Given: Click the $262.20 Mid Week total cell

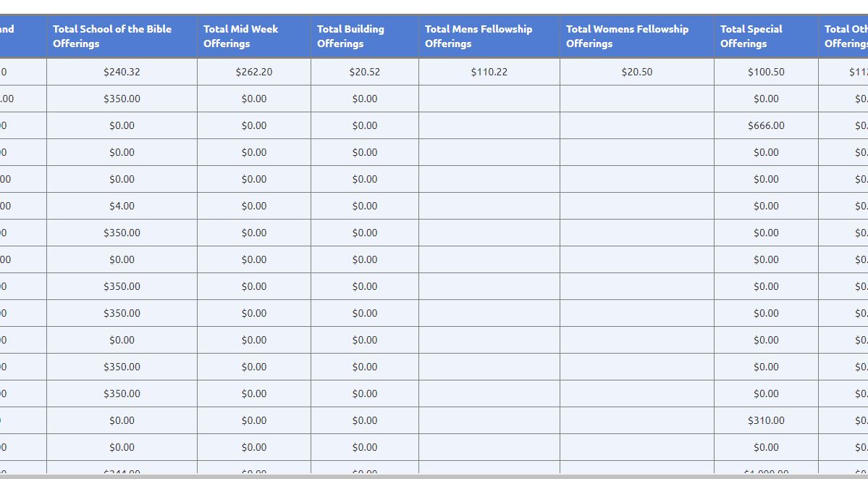Looking at the screenshot, I should tap(254, 72).
